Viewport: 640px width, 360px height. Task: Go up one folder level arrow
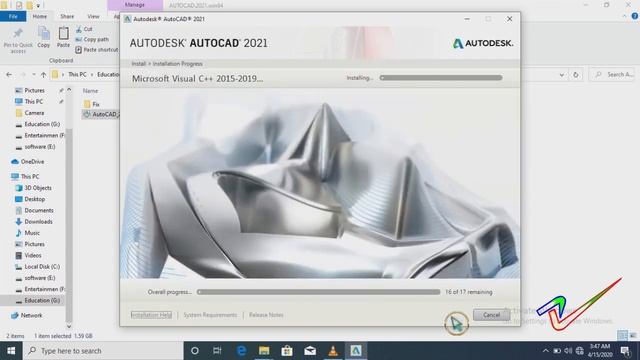[43, 75]
